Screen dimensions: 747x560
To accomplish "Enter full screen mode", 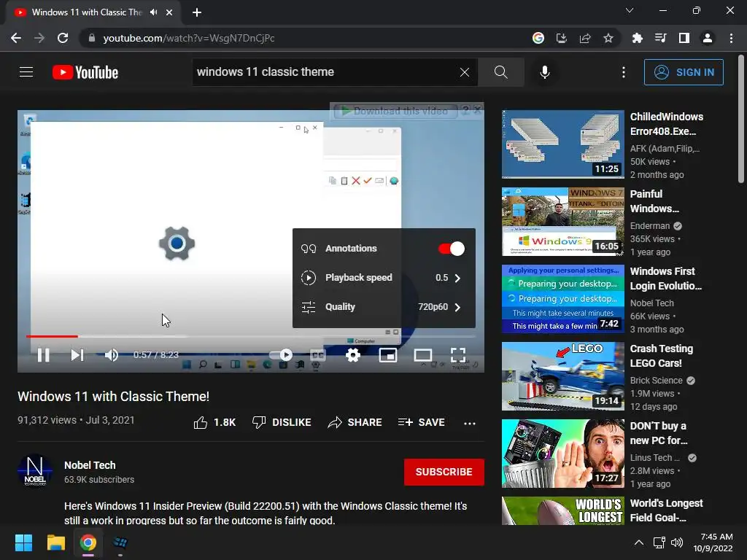I will 458,355.
